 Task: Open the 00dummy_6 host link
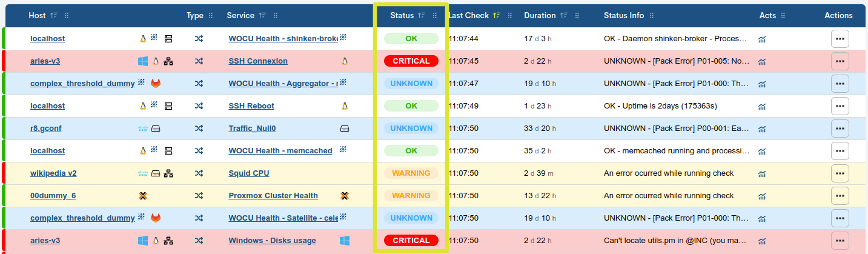[x=53, y=195]
